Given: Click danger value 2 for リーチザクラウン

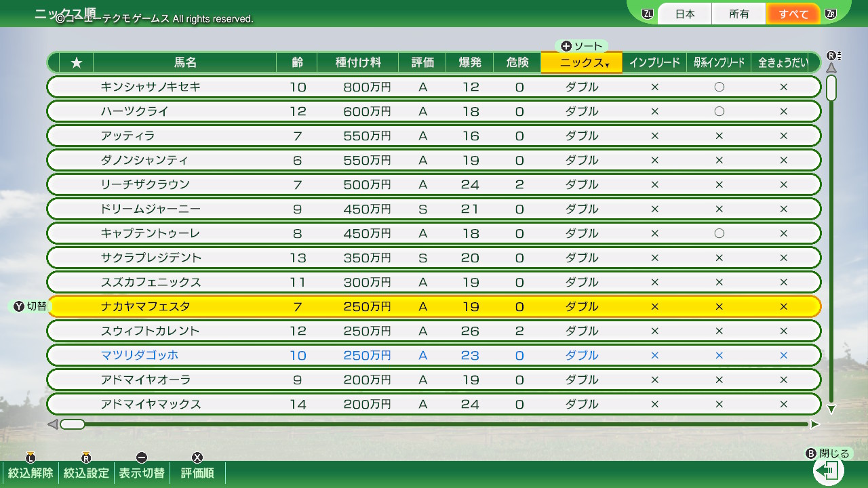Looking at the screenshot, I should (x=519, y=184).
